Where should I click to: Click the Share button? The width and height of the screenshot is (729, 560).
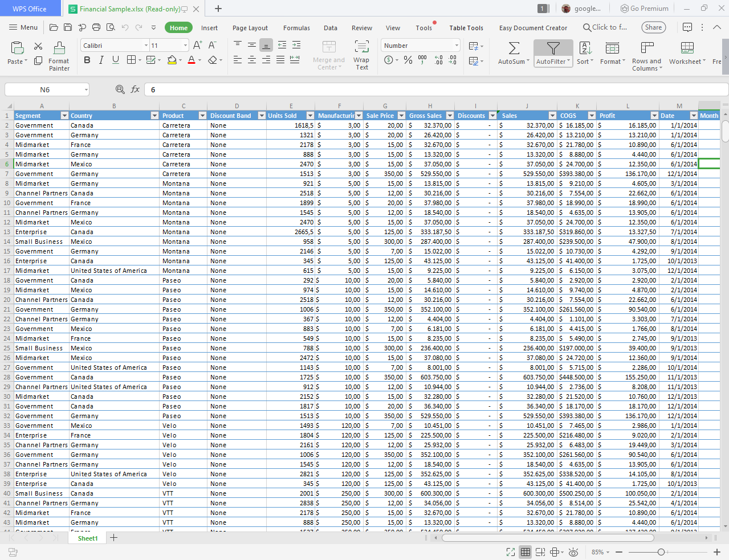point(653,27)
